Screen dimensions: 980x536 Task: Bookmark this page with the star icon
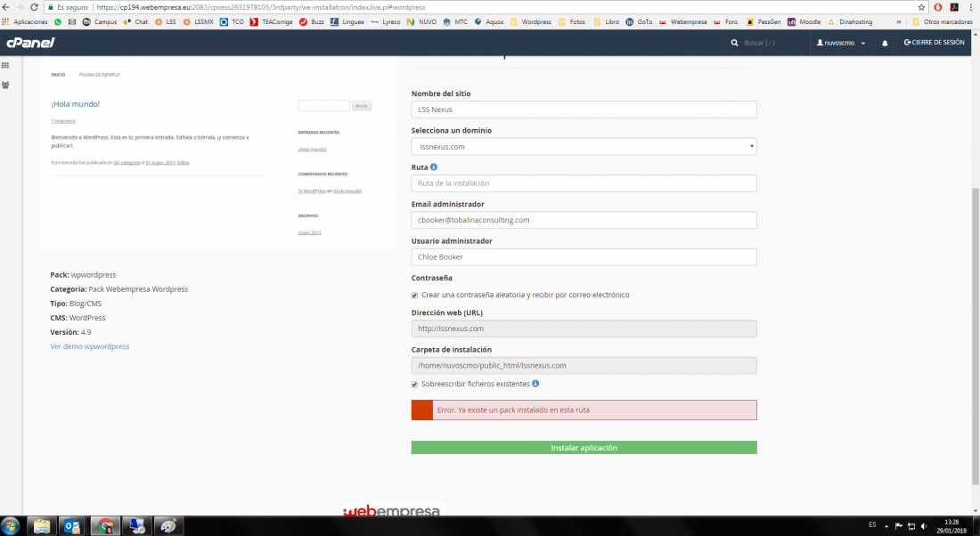pos(921,7)
